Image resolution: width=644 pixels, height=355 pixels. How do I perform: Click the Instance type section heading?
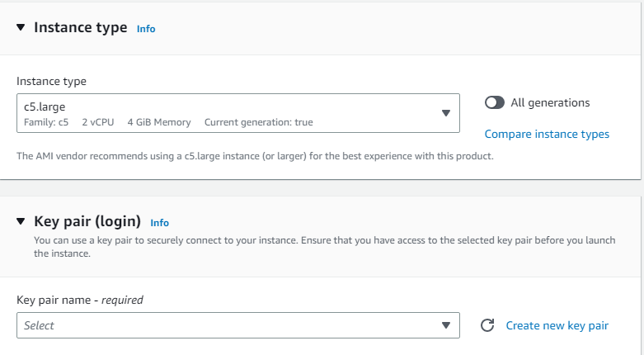click(x=81, y=27)
